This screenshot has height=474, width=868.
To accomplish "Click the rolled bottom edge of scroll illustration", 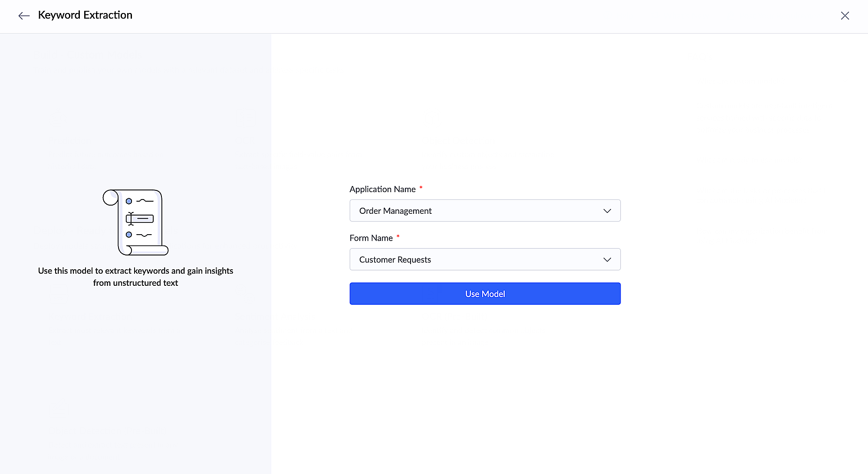I will 148,250.
